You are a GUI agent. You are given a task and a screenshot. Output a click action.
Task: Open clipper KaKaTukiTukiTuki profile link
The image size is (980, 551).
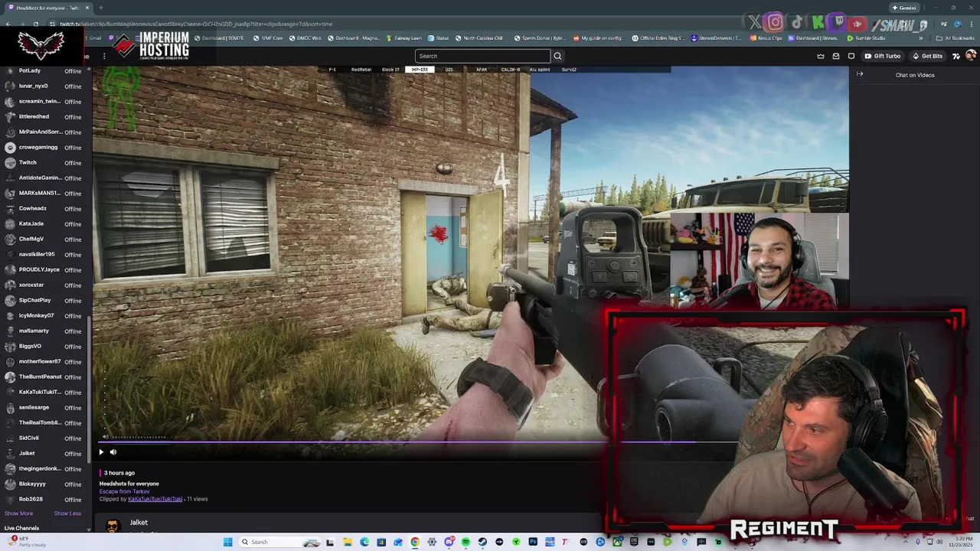(x=155, y=499)
